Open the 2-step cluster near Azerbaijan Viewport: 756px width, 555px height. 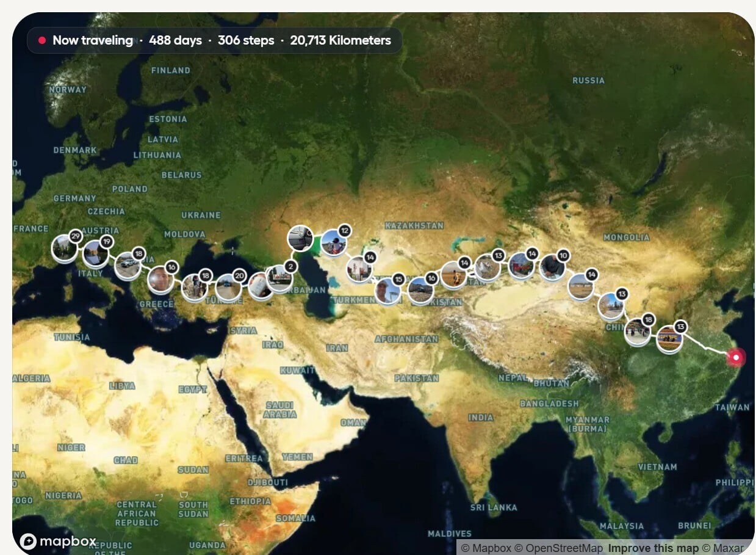click(279, 278)
